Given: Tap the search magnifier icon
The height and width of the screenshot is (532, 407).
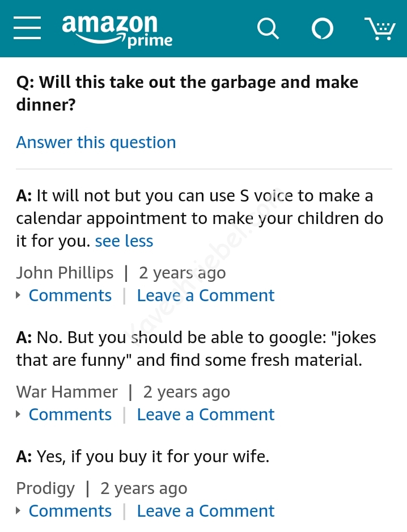Looking at the screenshot, I should 268,28.
